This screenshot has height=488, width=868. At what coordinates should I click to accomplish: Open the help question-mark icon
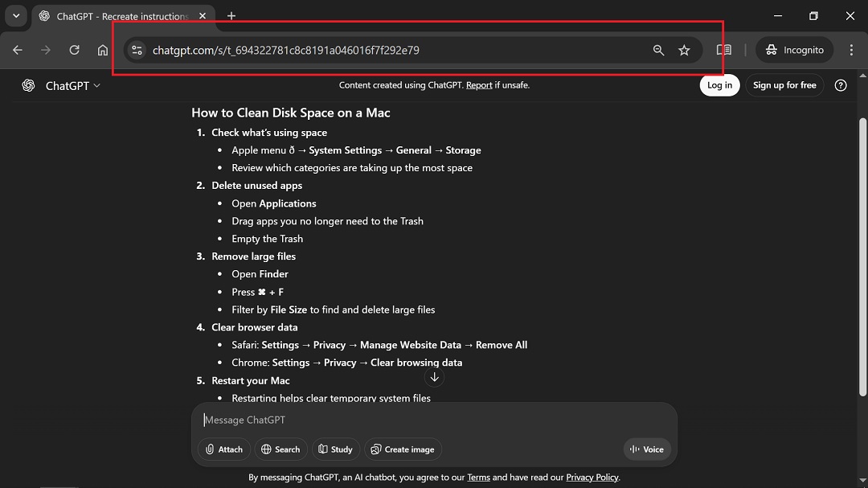coord(841,85)
